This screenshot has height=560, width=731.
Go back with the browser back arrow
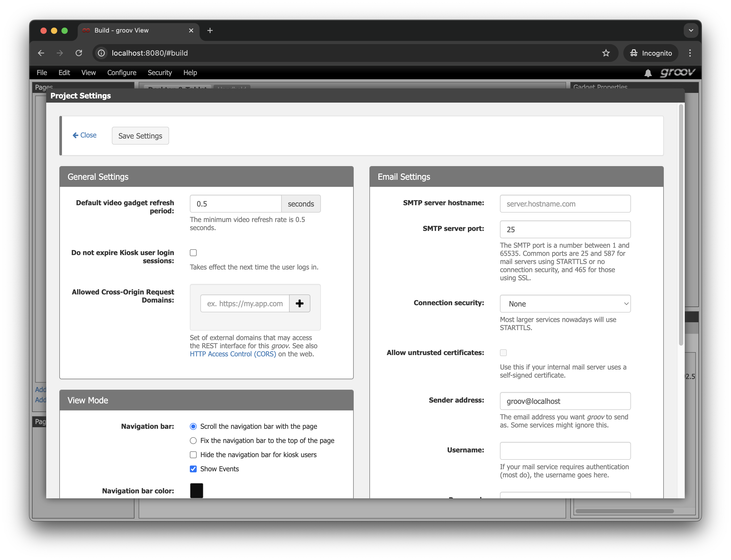pyautogui.click(x=41, y=53)
